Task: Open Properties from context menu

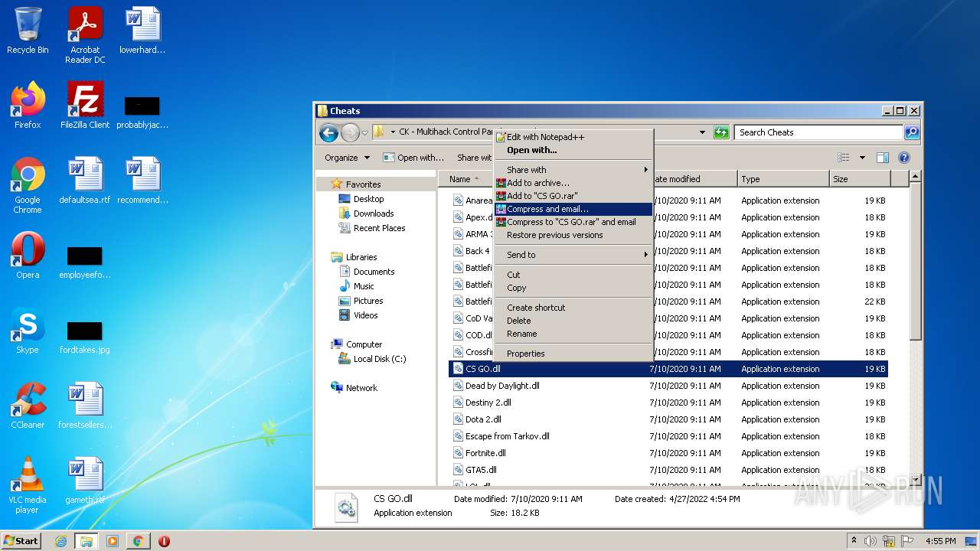Action: (x=573, y=354)
